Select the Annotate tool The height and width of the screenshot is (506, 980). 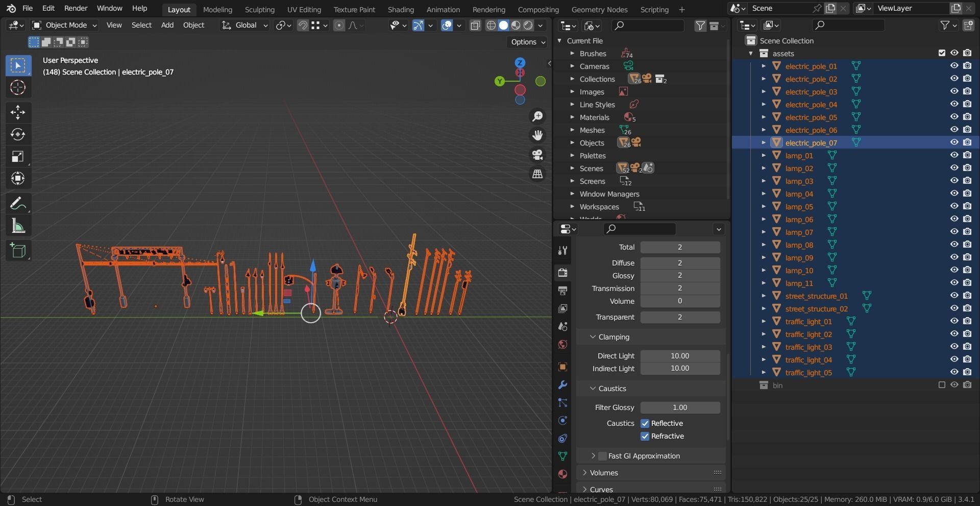[x=18, y=204]
